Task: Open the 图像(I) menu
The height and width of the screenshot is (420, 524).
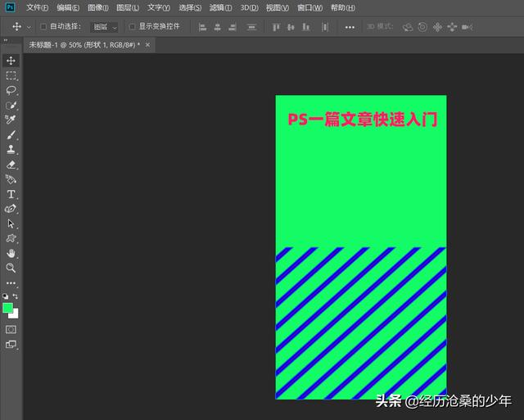Action: tap(98, 7)
